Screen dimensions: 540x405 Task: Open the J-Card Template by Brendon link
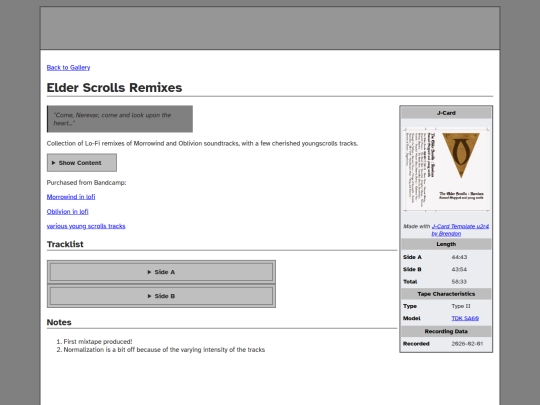pos(460,230)
